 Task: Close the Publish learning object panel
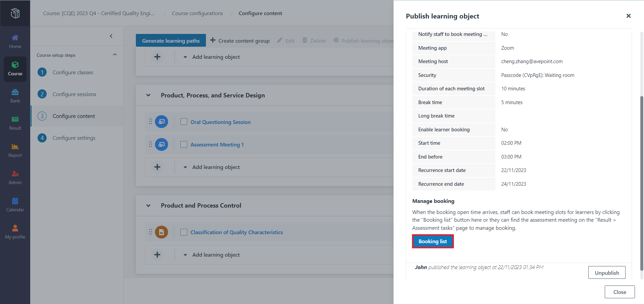point(628,16)
